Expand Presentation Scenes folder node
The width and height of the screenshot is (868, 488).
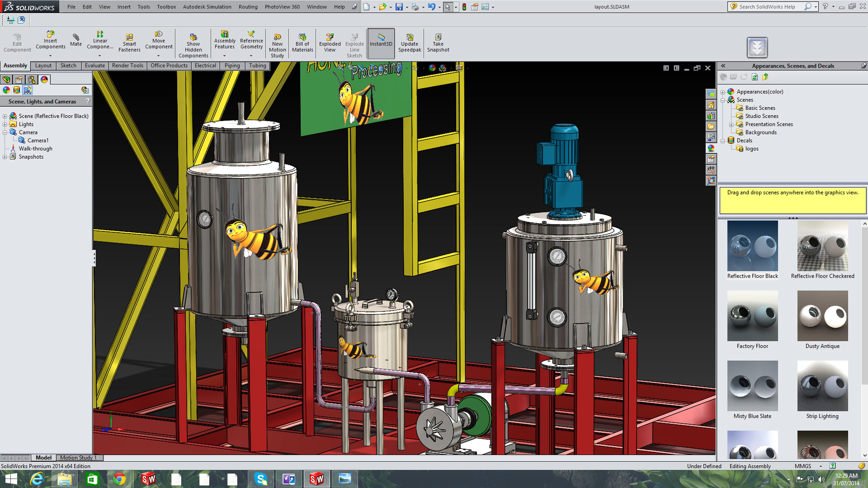[731, 124]
